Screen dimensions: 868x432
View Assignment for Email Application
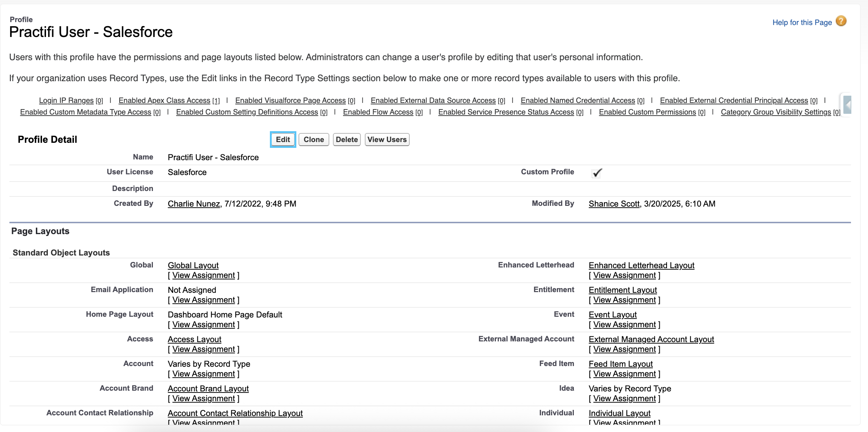(204, 300)
